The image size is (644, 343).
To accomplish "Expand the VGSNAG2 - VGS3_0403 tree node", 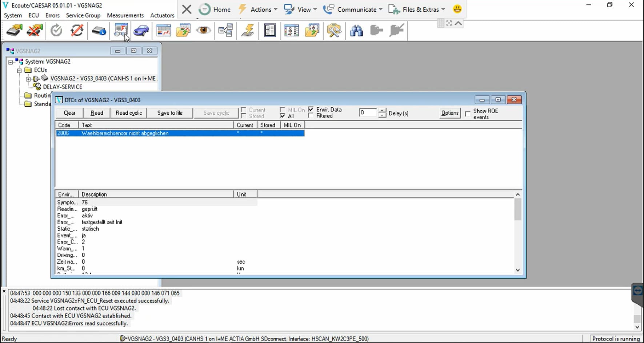I will [x=28, y=79].
